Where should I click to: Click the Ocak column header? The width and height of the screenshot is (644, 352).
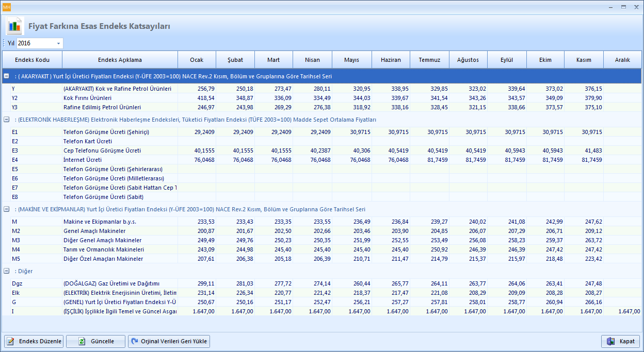point(197,60)
